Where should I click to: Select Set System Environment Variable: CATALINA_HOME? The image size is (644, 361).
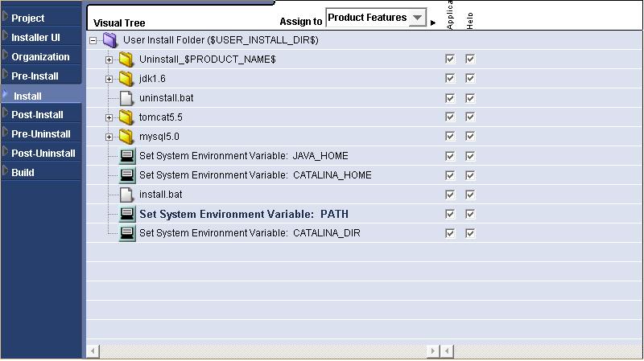point(255,175)
